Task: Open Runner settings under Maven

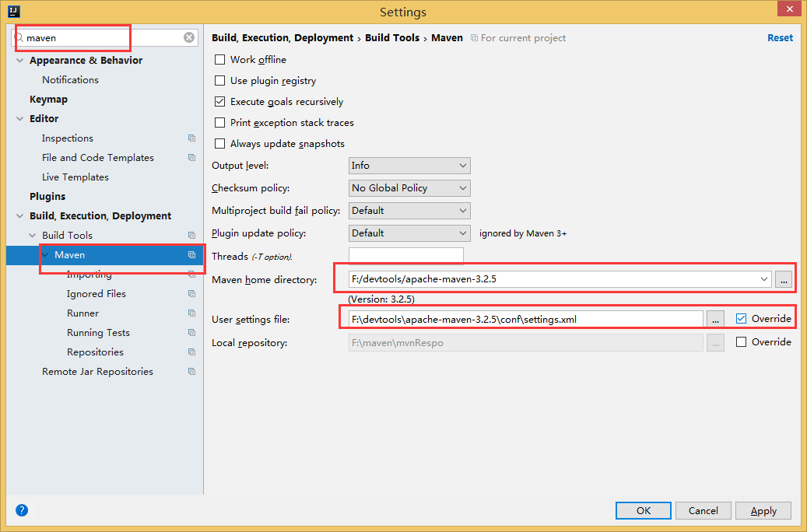Action: (82, 313)
